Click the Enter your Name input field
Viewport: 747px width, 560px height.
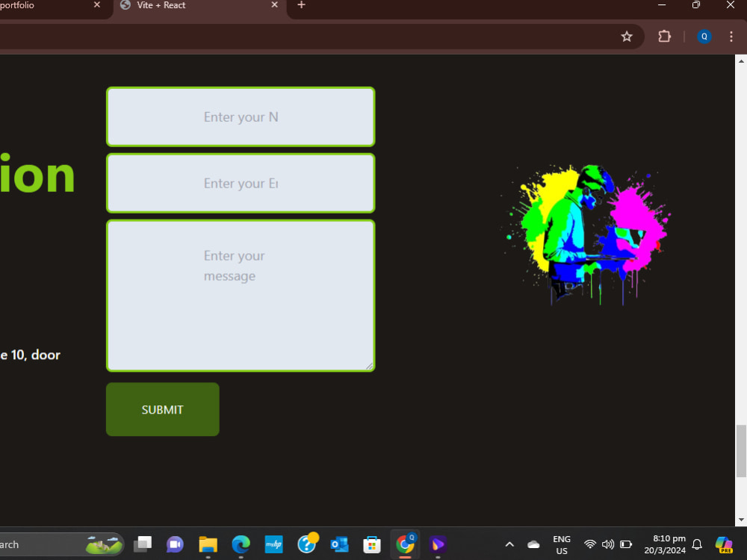(x=241, y=116)
